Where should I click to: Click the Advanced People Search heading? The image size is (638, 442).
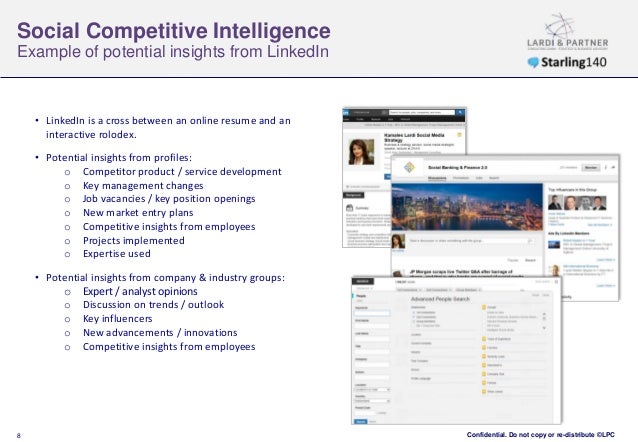[x=440, y=299]
